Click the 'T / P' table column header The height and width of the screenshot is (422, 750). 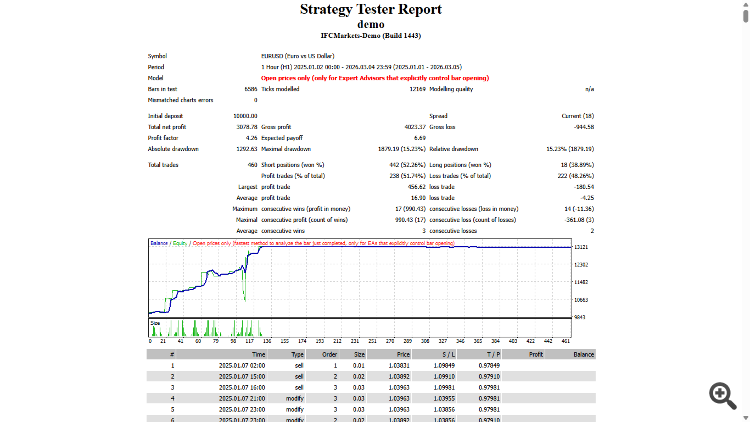point(493,355)
